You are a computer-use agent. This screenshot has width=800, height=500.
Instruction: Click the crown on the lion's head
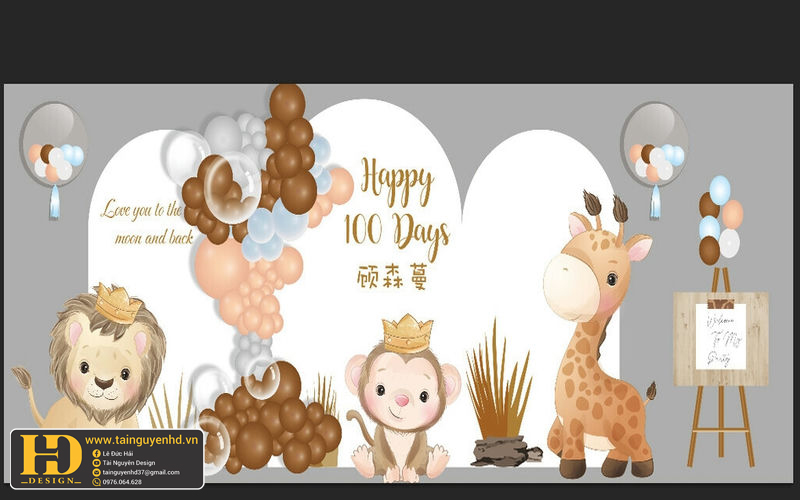pos(118,303)
